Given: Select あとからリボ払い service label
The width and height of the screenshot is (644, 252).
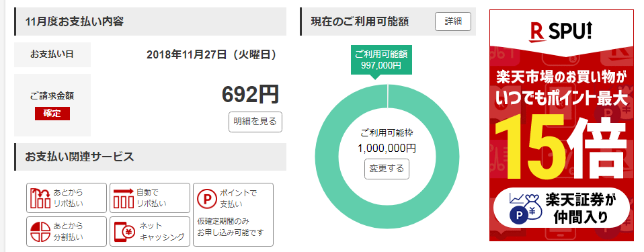Looking at the screenshot, I should coord(68,198).
